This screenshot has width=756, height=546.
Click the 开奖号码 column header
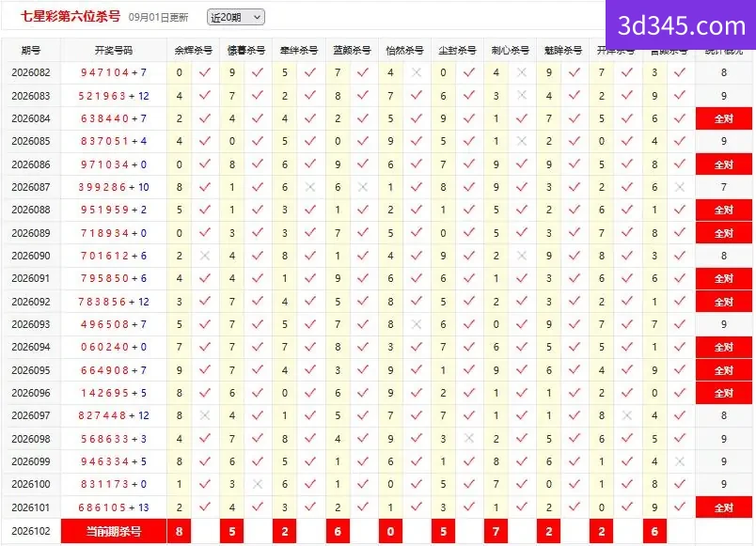click(x=114, y=50)
